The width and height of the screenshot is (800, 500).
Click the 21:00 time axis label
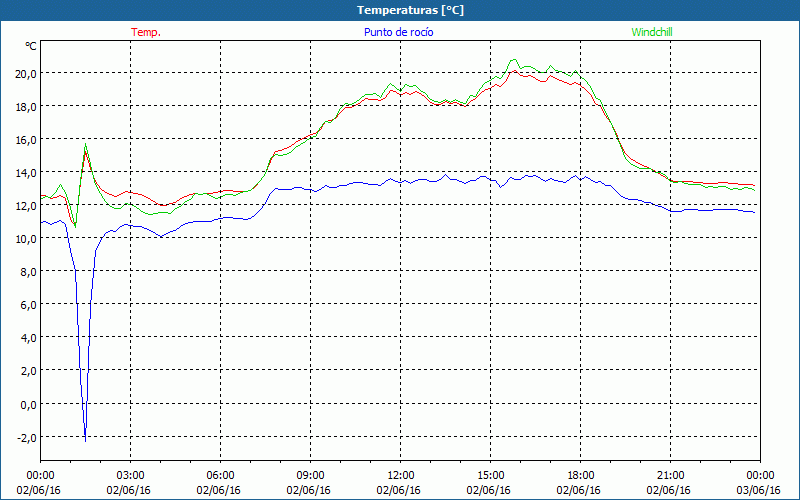pos(670,476)
